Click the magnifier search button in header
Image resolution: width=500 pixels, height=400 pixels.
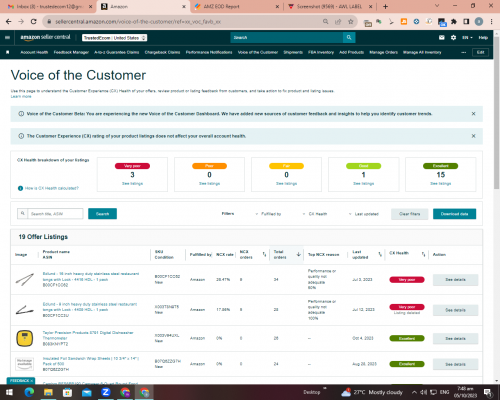click(349, 38)
